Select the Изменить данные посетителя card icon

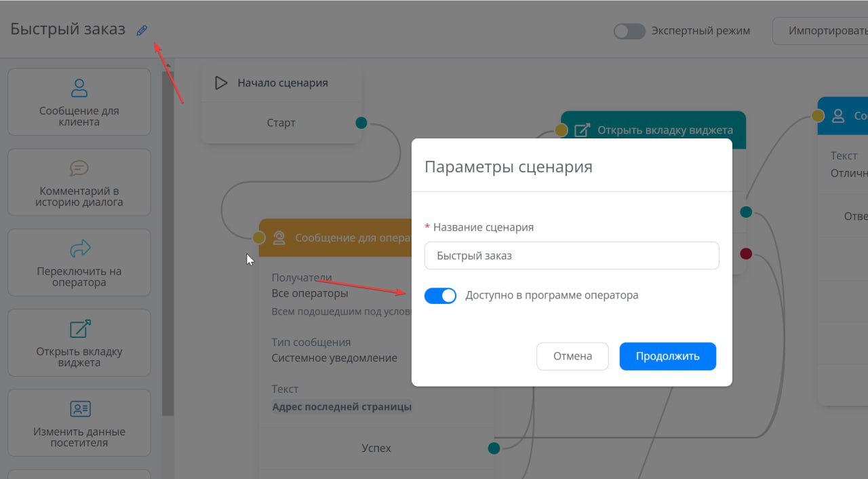click(x=79, y=409)
